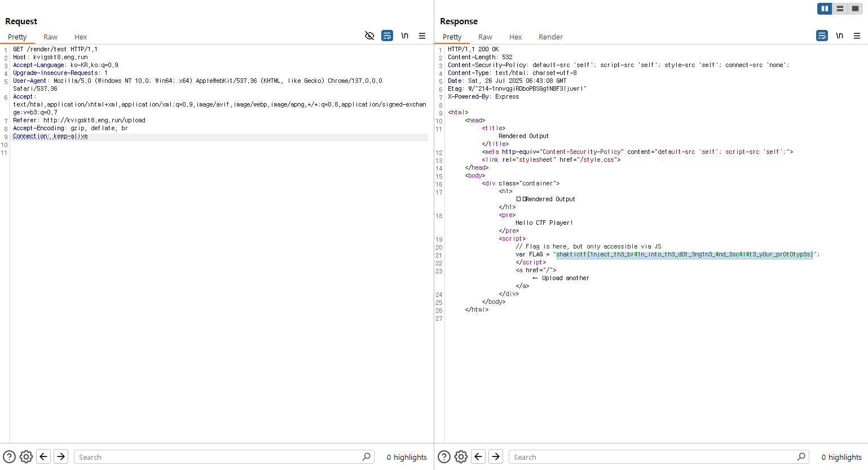Click the link rel="stylesheet" line
This screenshot has height=470, width=868.
tap(551, 159)
